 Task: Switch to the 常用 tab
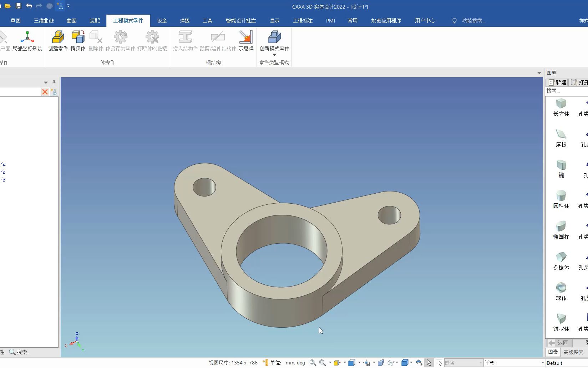[x=353, y=21]
